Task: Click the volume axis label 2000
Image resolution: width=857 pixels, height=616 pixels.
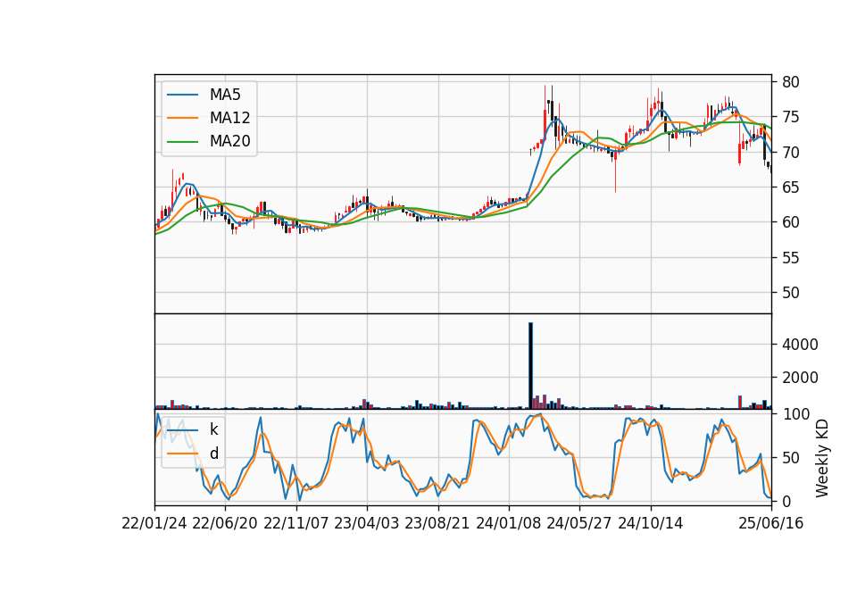Action: (800, 378)
